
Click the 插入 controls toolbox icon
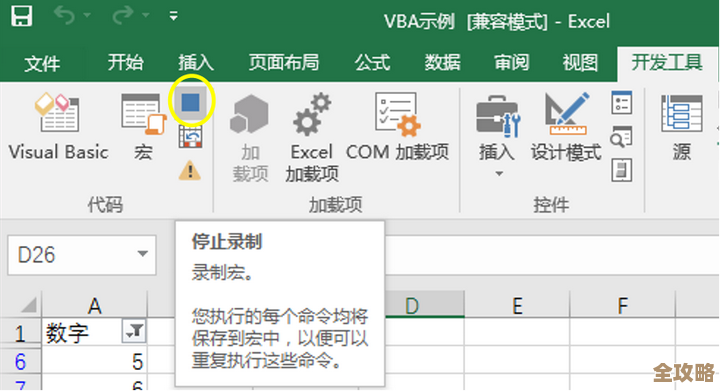498,116
